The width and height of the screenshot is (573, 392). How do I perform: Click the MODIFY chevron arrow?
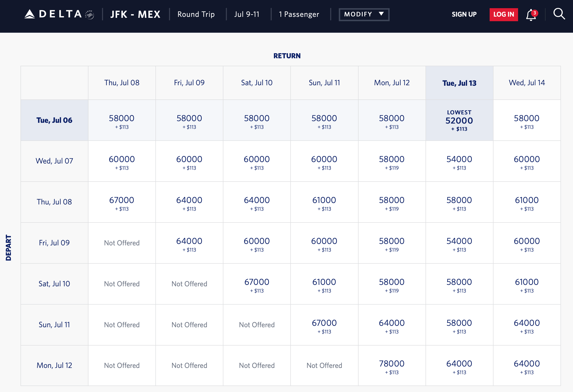coord(381,14)
